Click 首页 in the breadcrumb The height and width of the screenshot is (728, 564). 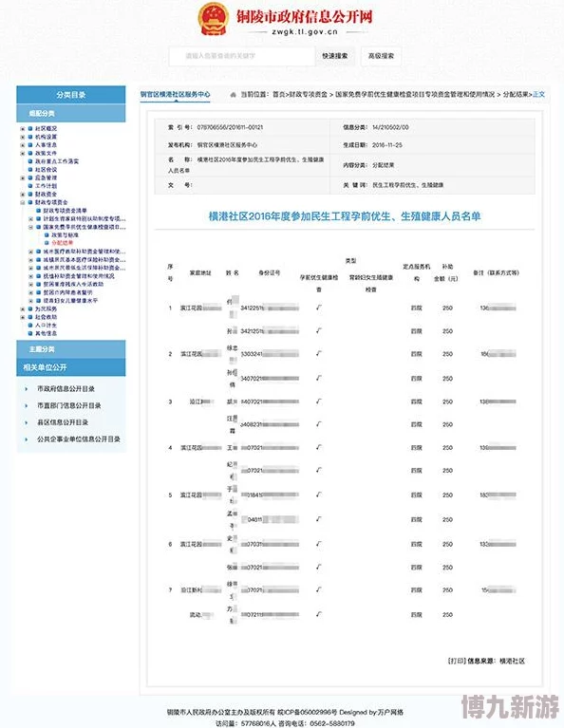pyautogui.click(x=278, y=94)
